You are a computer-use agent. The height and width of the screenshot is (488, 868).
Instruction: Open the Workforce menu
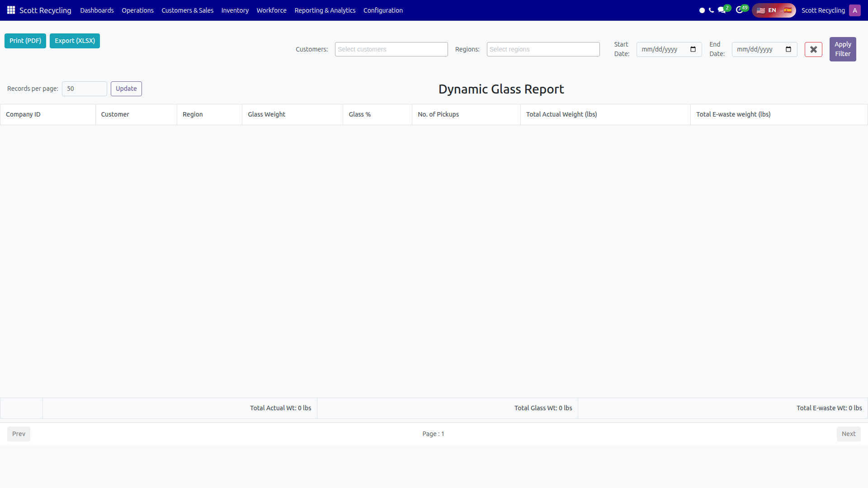coord(271,10)
